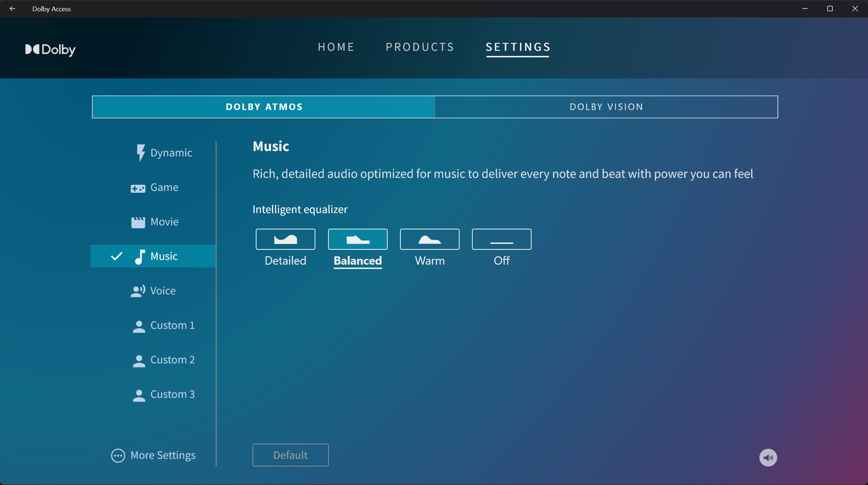
Task: Click the Voice speaking-person icon
Action: point(138,291)
